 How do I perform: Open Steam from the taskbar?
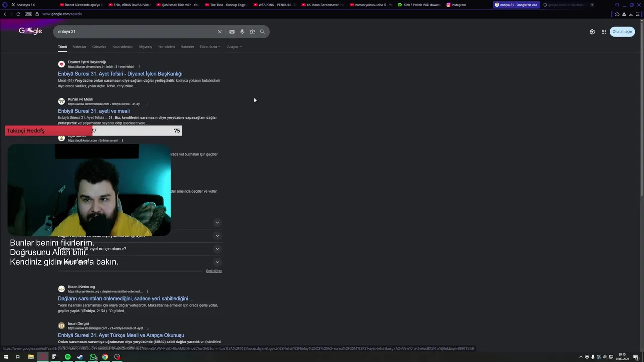coord(80,357)
